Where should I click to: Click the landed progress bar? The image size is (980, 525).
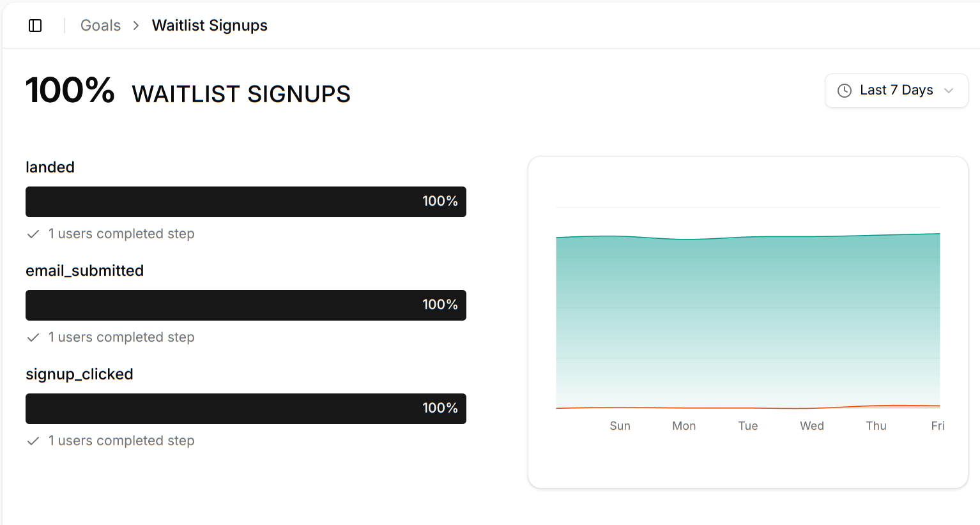pyautogui.click(x=246, y=202)
